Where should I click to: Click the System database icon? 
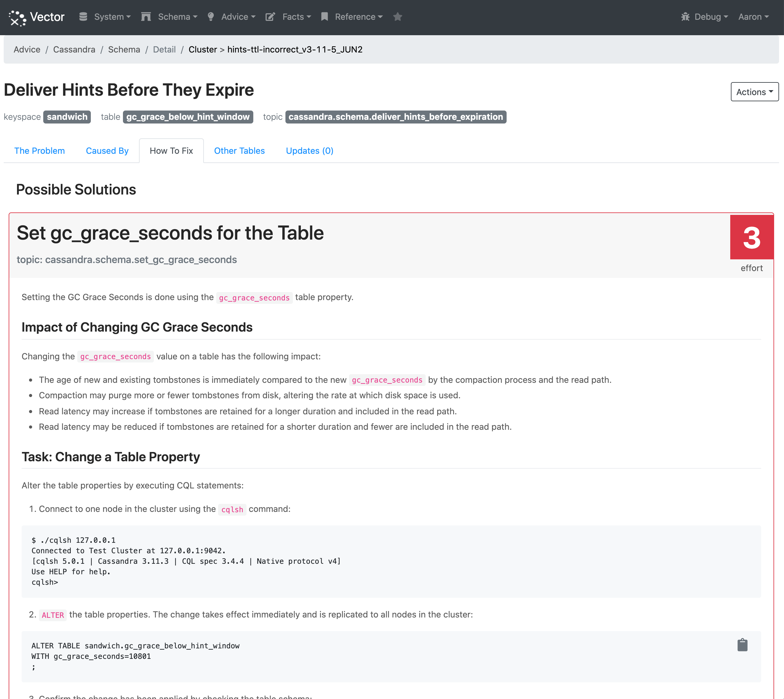tap(83, 17)
